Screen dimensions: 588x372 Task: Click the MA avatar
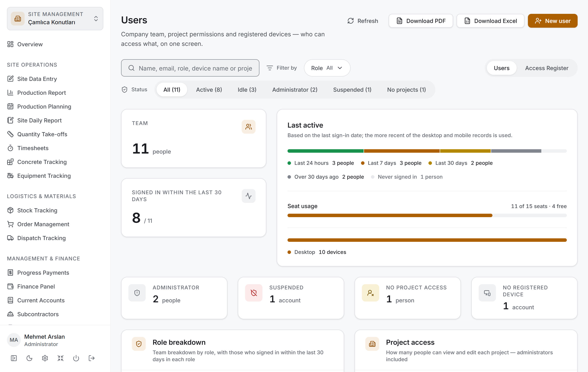point(14,340)
